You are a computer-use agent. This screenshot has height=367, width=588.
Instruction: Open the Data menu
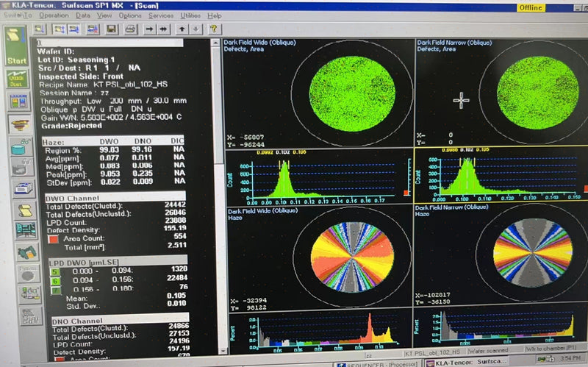(x=83, y=15)
